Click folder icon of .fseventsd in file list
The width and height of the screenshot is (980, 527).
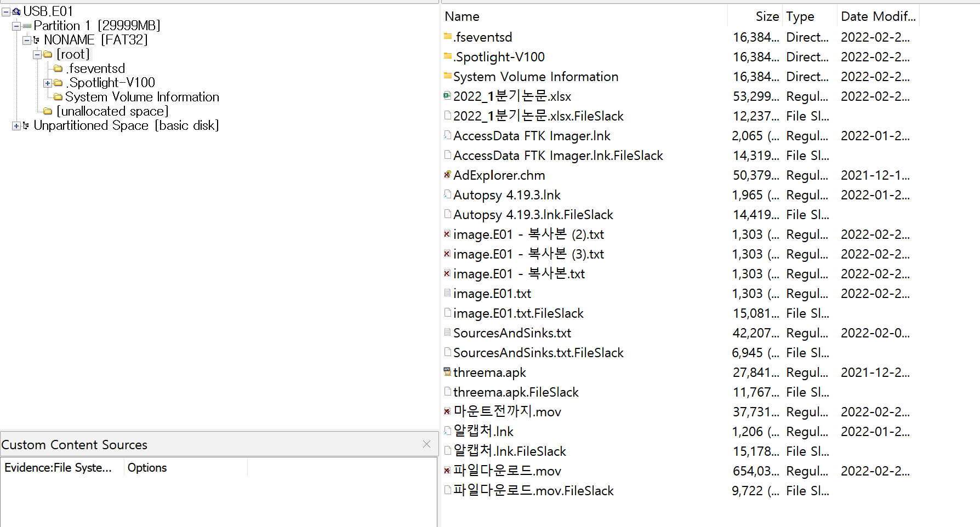coord(448,36)
